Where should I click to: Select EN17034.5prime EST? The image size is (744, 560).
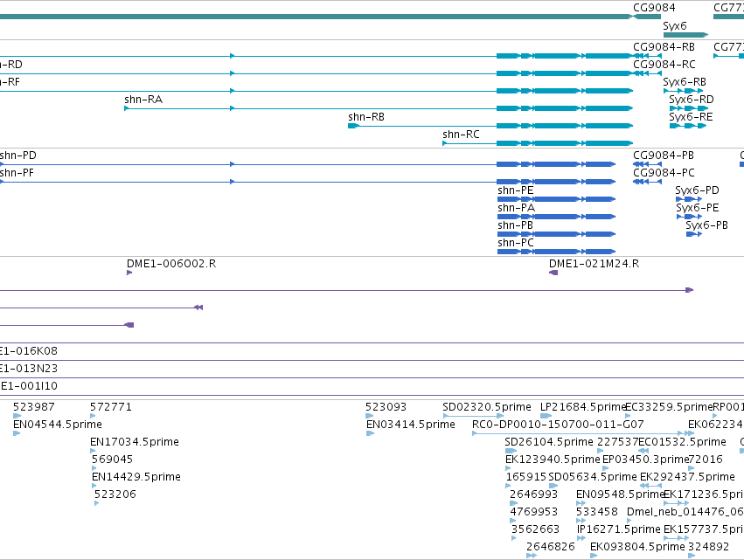pyautogui.click(x=135, y=442)
